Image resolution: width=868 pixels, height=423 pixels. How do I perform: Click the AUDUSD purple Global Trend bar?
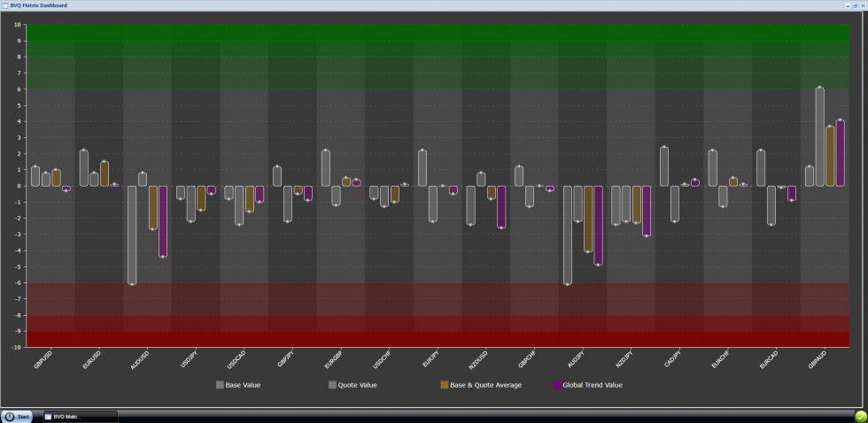tap(163, 221)
